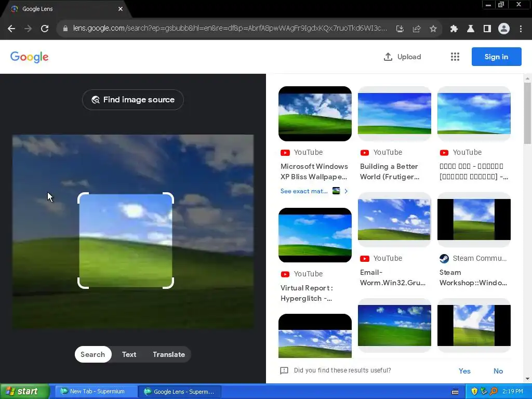Go back using the browser back arrow
This screenshot has width=532, height=399.
tap(11, 29)
